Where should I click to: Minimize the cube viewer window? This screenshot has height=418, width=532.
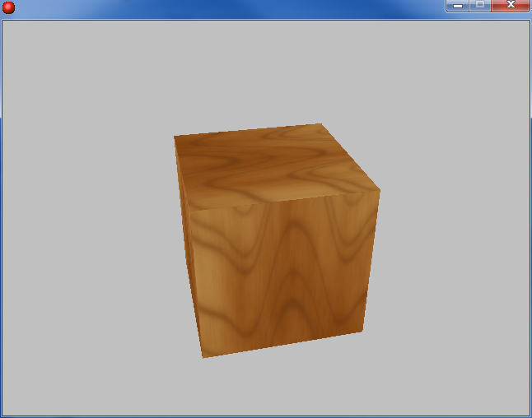[457, 6]
